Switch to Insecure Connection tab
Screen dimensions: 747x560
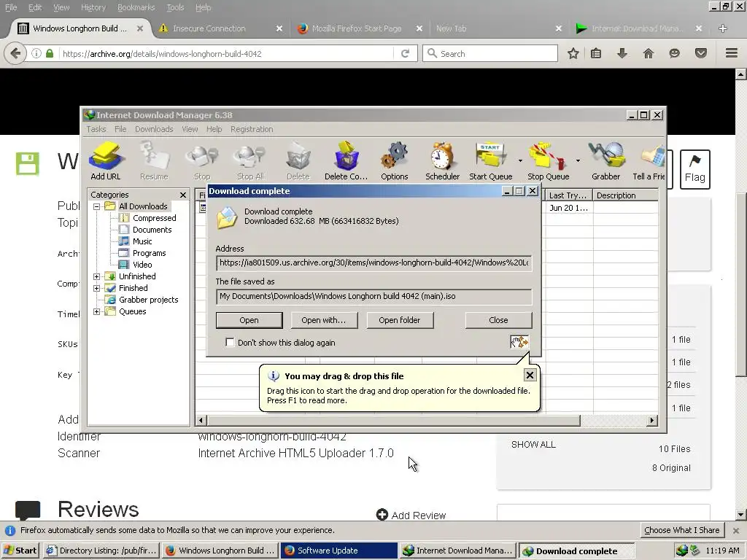pos(220,28)
